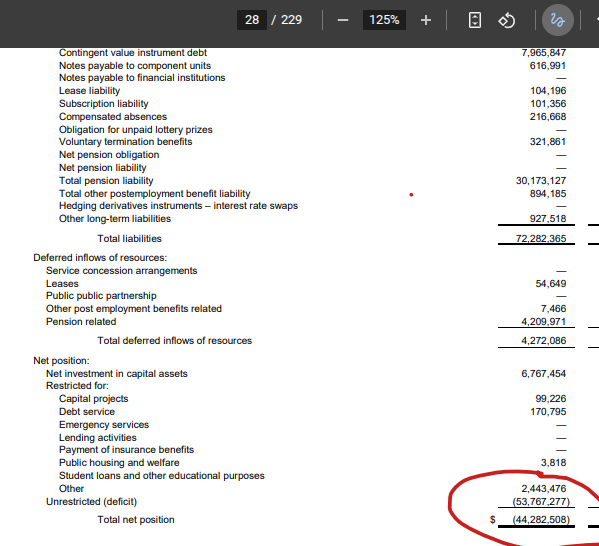Click the 'Total net position' label
Viewport: 599px width, 546px height.
136,520
